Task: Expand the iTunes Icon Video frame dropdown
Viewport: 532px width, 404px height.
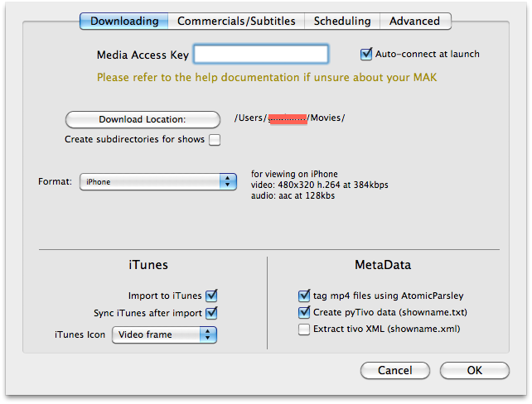Action: click(x=164, y=335)
